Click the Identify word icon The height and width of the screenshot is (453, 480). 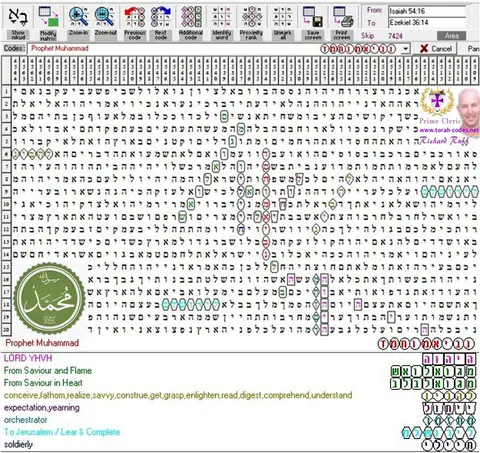point(222,17)
